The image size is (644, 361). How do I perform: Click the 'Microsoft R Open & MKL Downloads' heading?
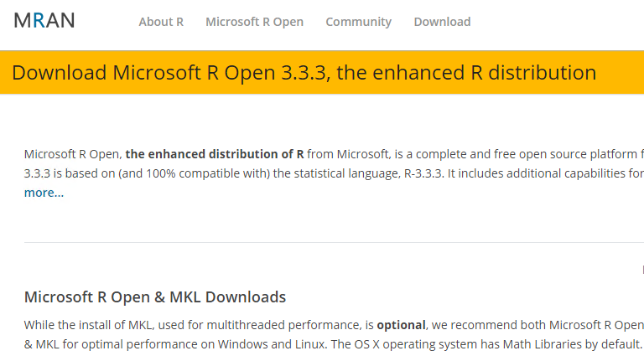(155, 297)
